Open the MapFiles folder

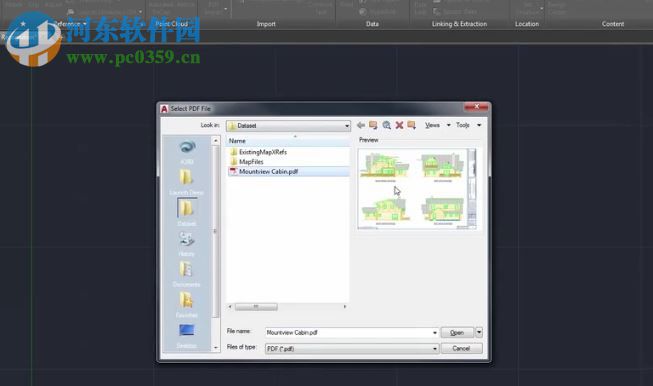pyautogui.click(x=251, y=162)
